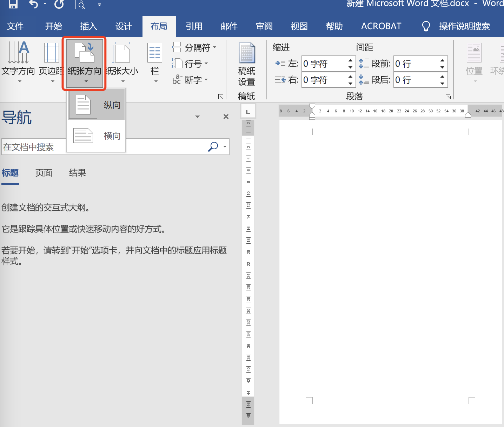The height and width of the screenshot is (427, 504).
Task: Click the lightbulb Tell Me icon
Action: (426, 26)
